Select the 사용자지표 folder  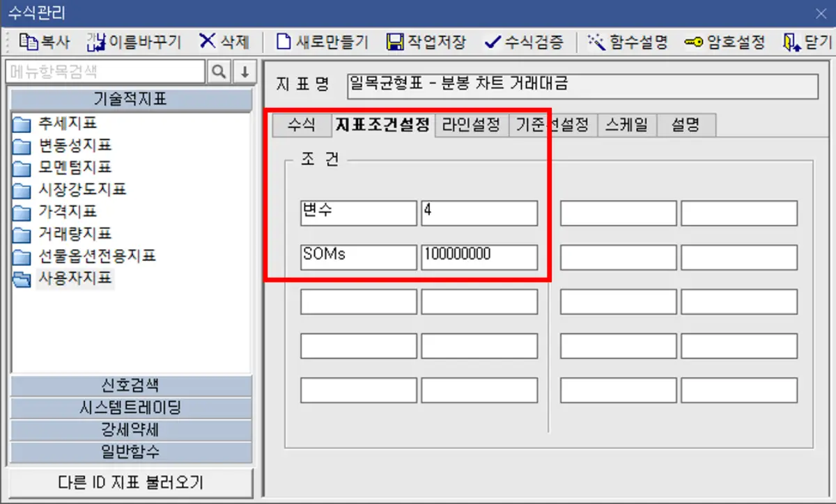pyautogui.click(x=75, y=277)
